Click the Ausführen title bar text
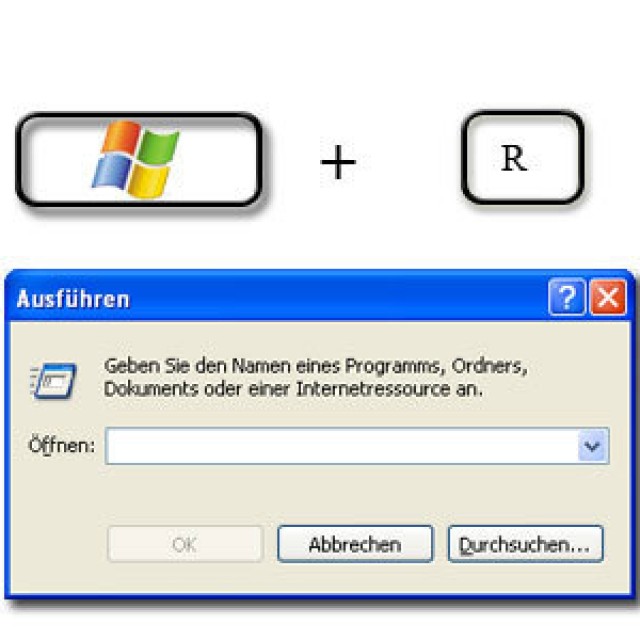The image size is (640, 640). [73, 298]
